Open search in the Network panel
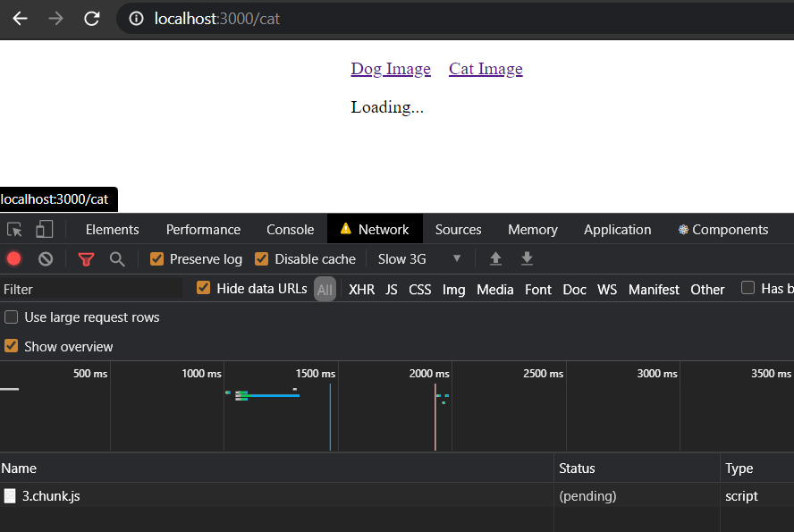Viewport: 794px width, 532px height. coord(117,258)
